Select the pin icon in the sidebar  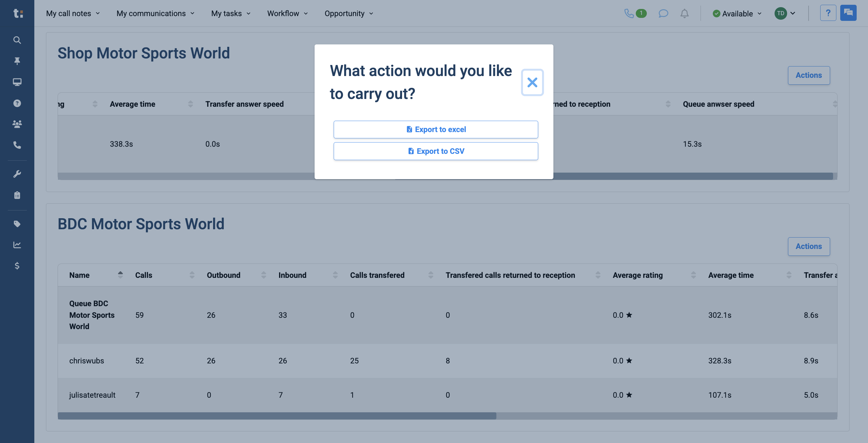(17, 61)
